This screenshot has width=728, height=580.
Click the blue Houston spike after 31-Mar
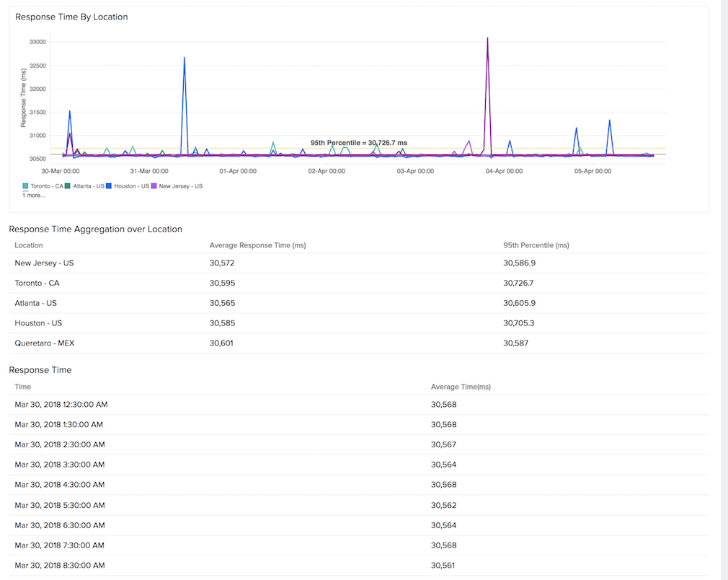pos(185,58)
